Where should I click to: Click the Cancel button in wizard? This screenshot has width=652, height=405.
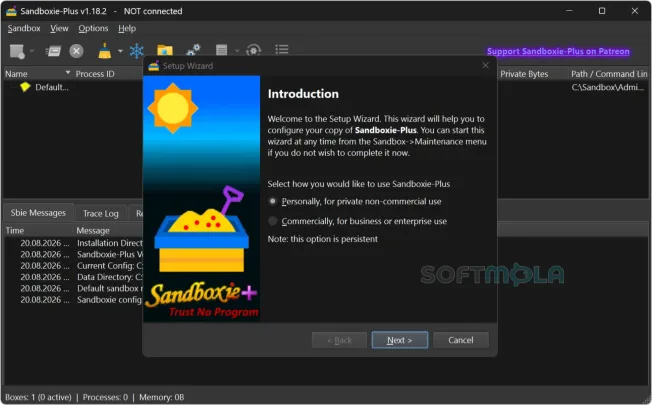pyautogui.click(x=461, y=340)
